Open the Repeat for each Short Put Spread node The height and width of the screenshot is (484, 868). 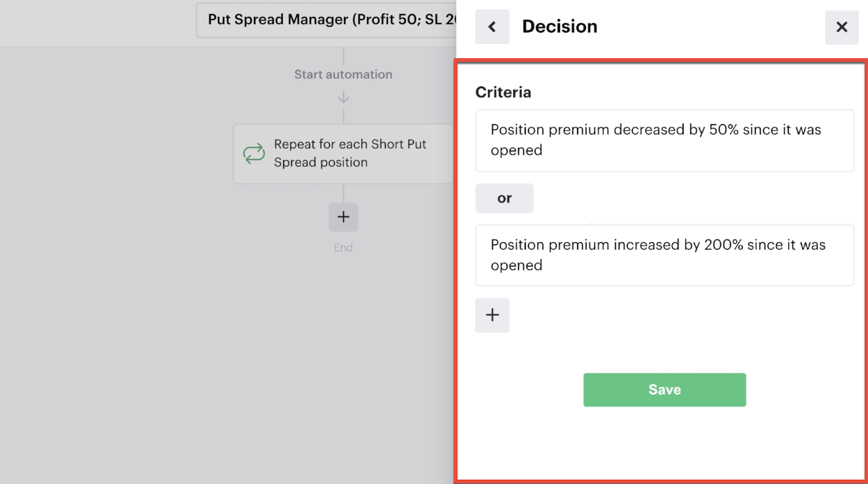click(x=350, y=154)
